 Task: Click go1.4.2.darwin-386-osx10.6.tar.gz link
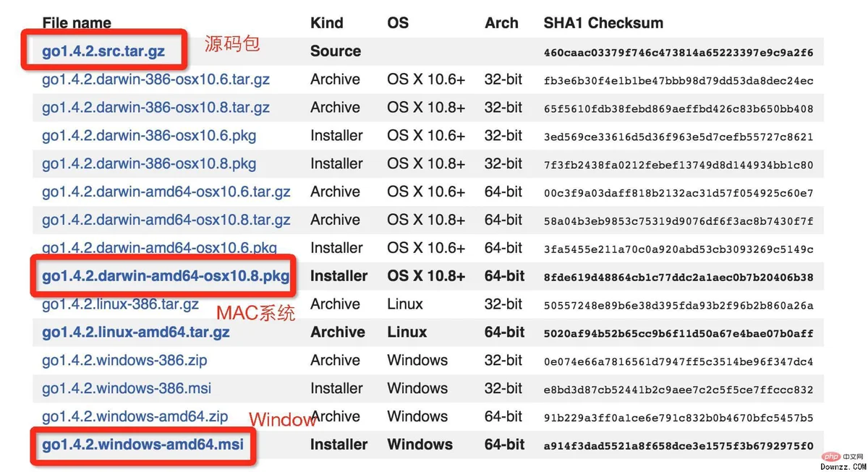point(156,80)
